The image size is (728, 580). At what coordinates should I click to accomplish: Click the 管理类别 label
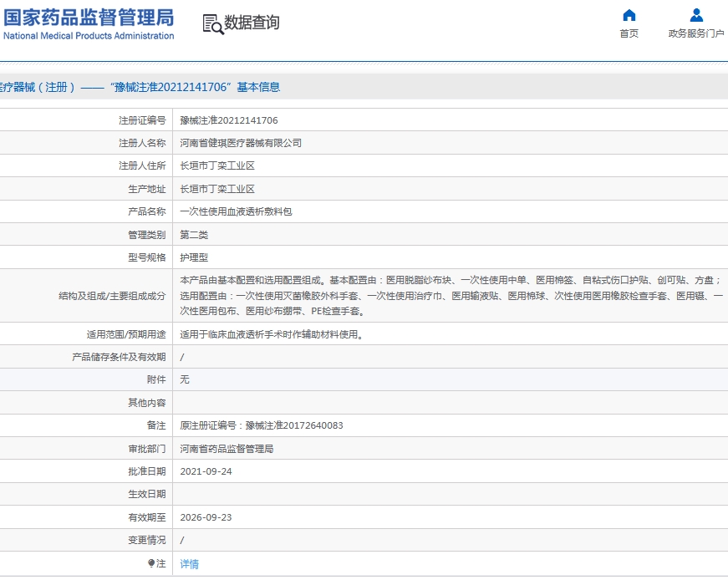(147, 235)
